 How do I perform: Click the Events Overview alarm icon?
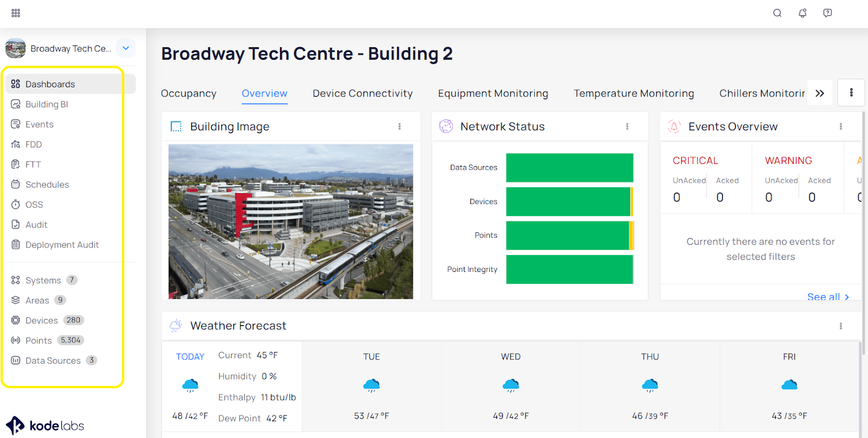674,126
